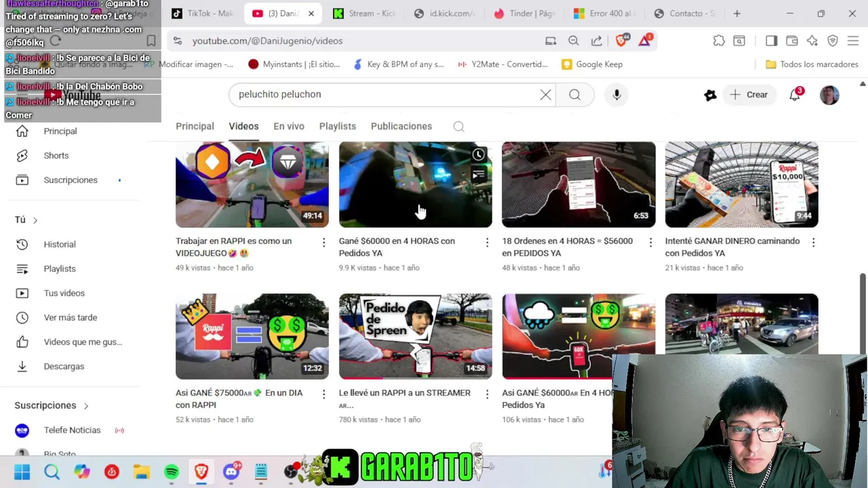868x488 pixels.
Task: Open new browser tab with plus
Action: [736, 14]
